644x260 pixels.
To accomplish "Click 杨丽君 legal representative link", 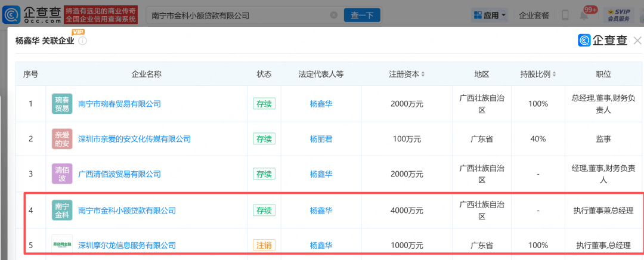I will click(321, 139).
